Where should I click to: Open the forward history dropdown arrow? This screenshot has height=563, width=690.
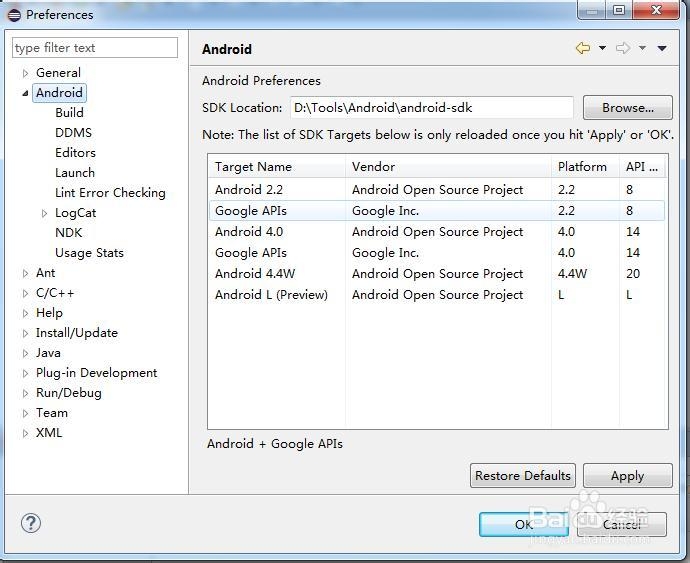coord(642,48)
